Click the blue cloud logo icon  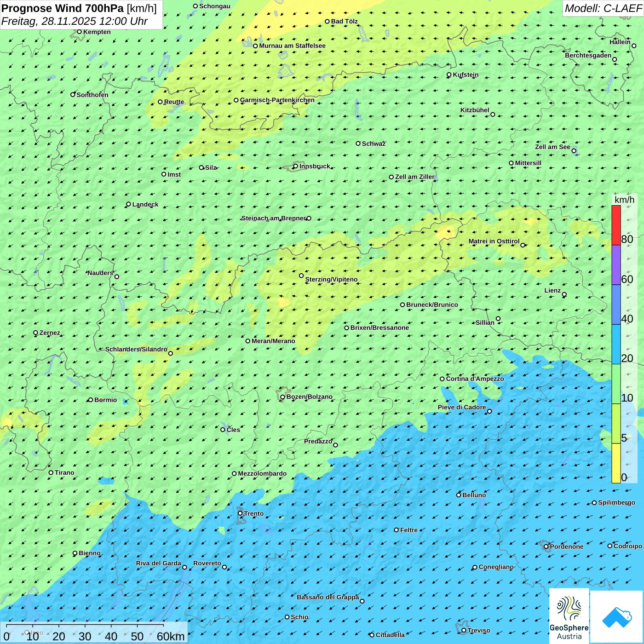tap(617, 616)
